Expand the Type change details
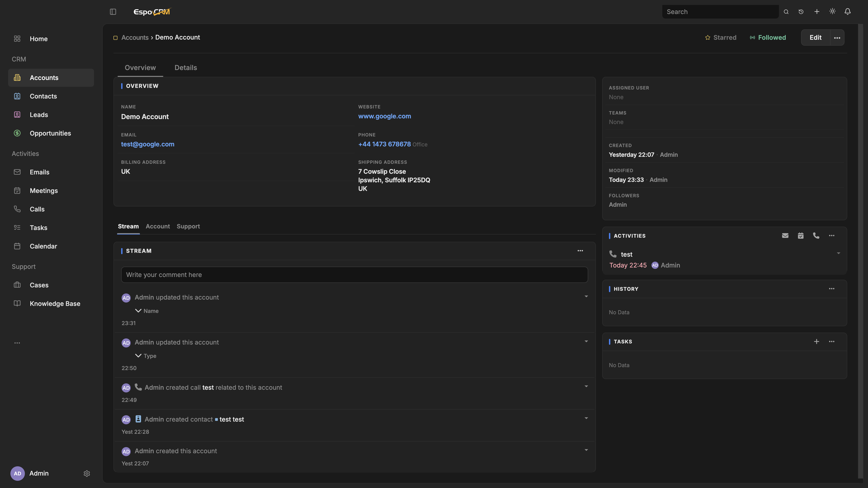 click(138, 356)
